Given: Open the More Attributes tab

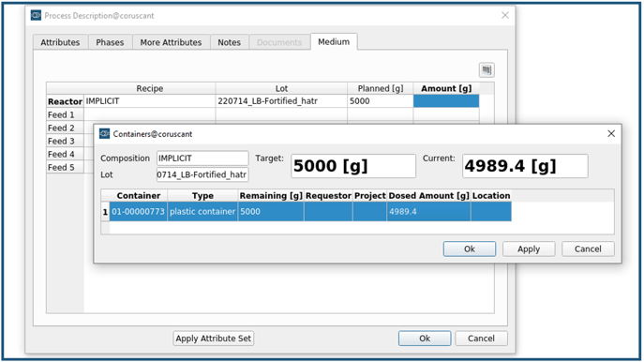Looking at the screenshot, I should point(171,42).
